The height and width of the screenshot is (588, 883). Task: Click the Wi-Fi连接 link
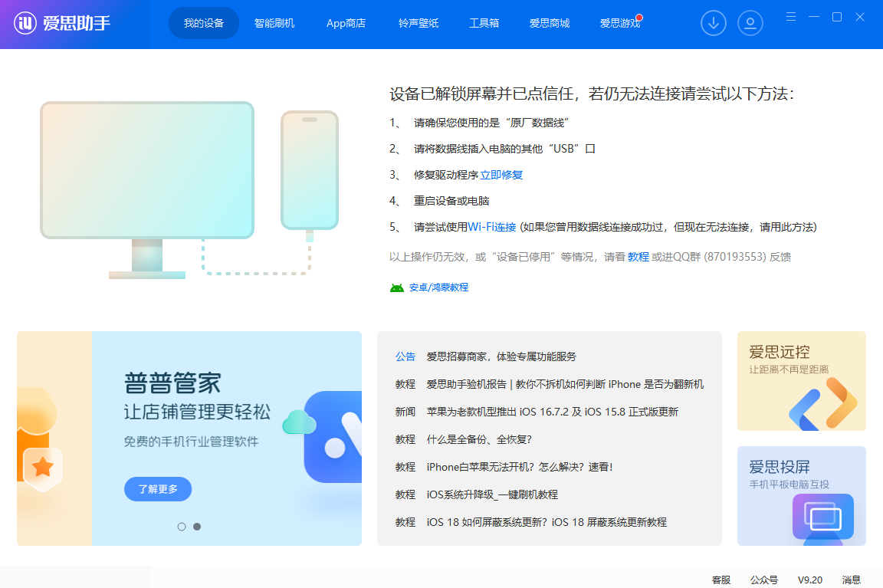492,227
